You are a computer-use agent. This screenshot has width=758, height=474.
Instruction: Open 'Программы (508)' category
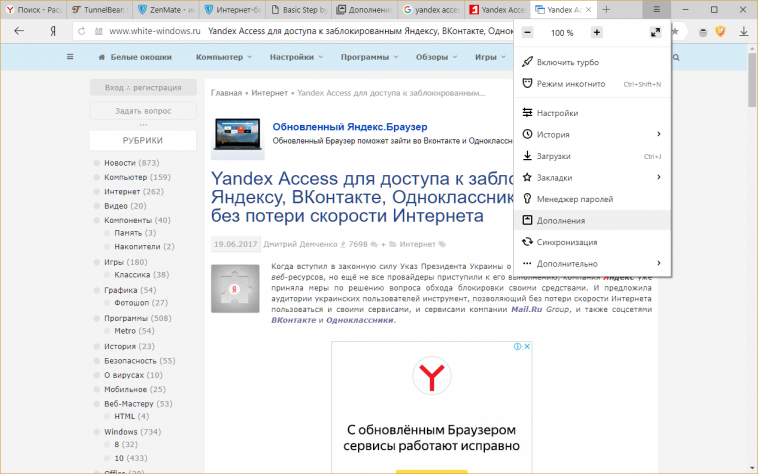[x=138, y=318]
